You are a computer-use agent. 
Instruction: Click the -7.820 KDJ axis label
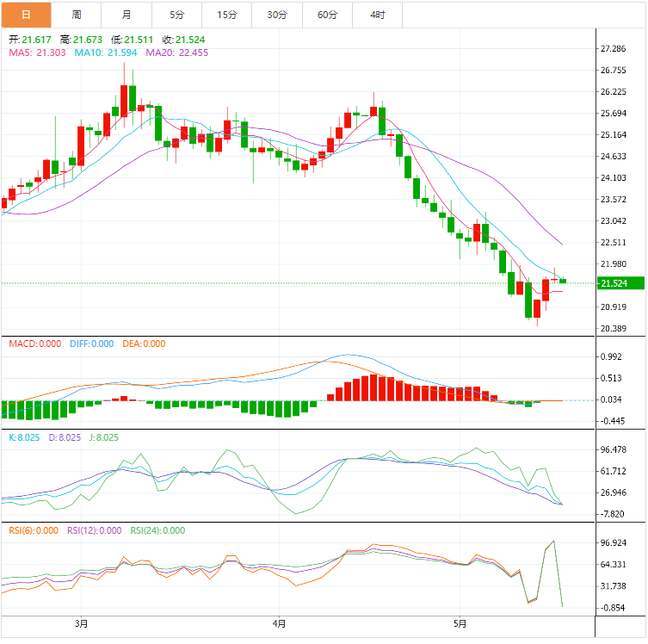click(x=613, y=514)
